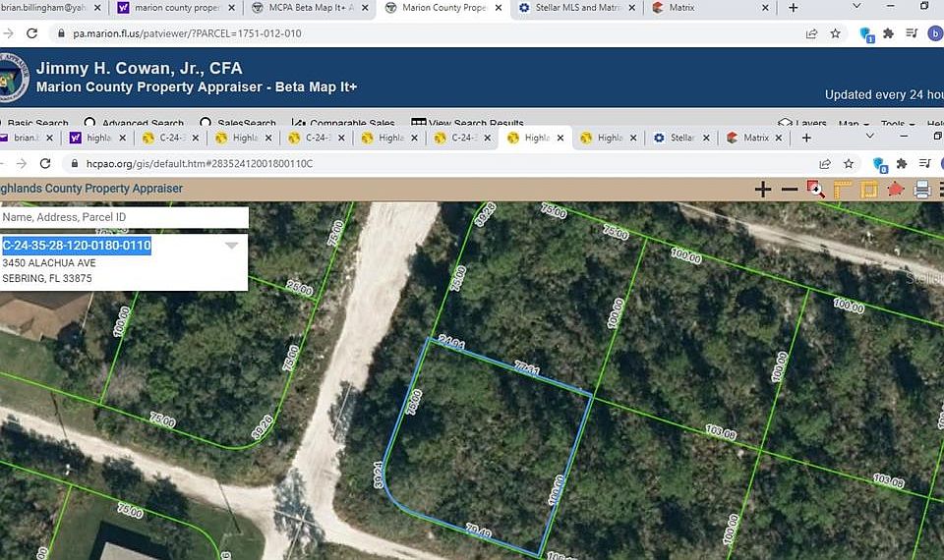Open the Tools dropdown in Marion County toolbar
Viewport: 944px width, 560px height.
tap(898, 123)
